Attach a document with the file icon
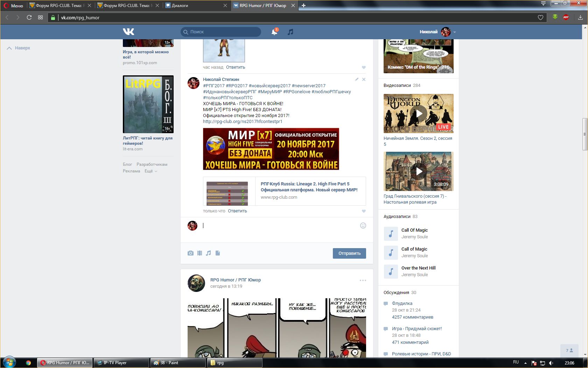This screenshot has width=588, height=368. pyautogui.click(x=218, y=253)
